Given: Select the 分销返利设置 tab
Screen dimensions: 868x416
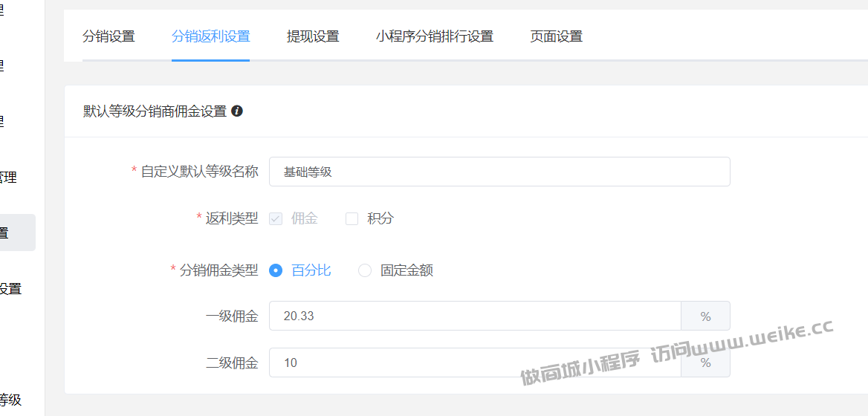Looking at the screenshot, I should pyautogui.click(x=211, y=37).
